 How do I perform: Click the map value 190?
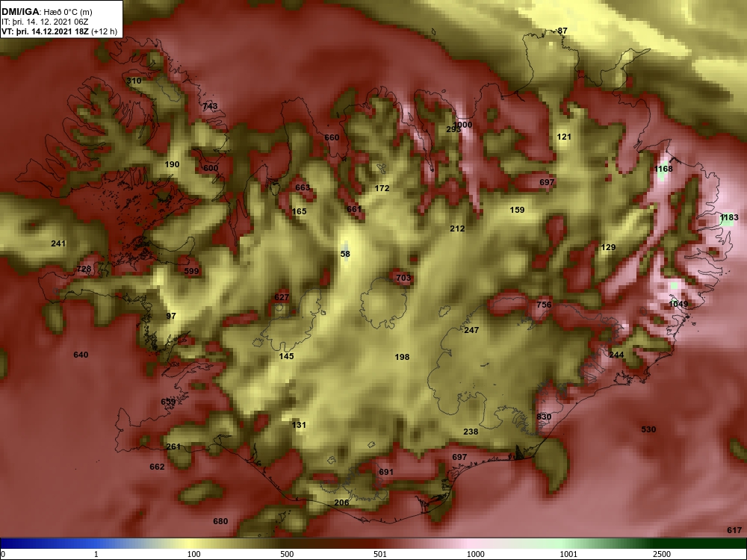172,165
